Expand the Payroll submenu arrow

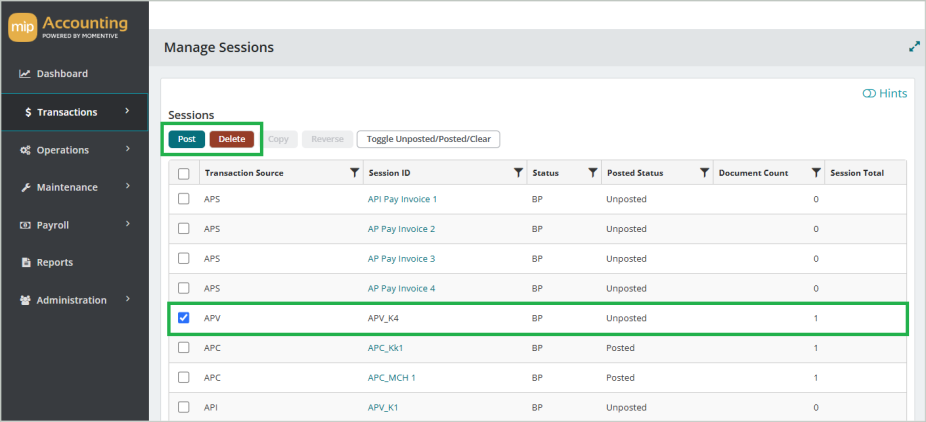pos(128,224)
